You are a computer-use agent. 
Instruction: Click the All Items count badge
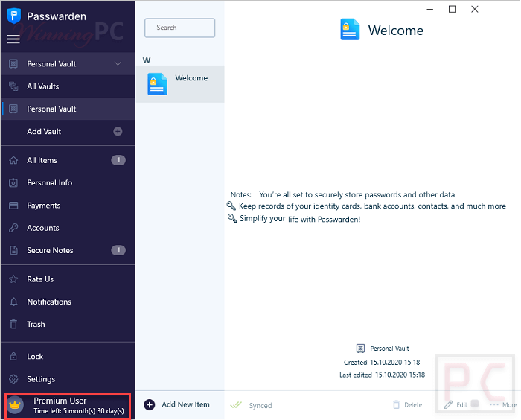click(x=118, y=160)
